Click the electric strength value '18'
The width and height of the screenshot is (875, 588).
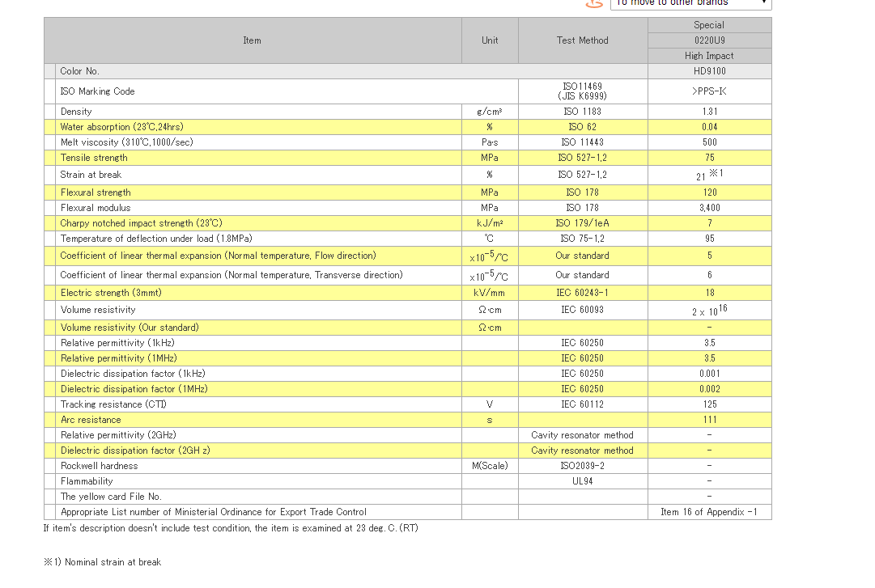709,293
